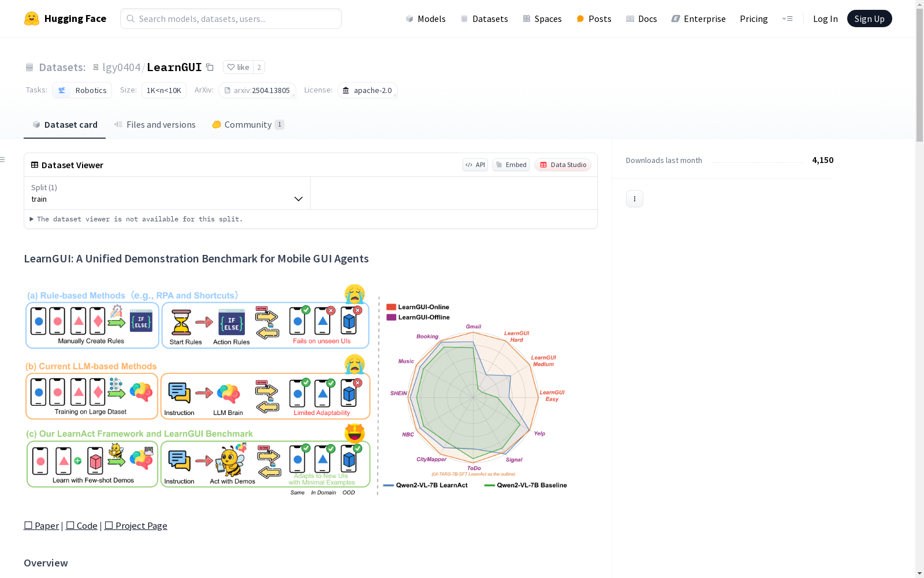The width and height of the screenshot is (924, 578).
Task: Click the Dataset Viewer table icon
Action: 35,165
